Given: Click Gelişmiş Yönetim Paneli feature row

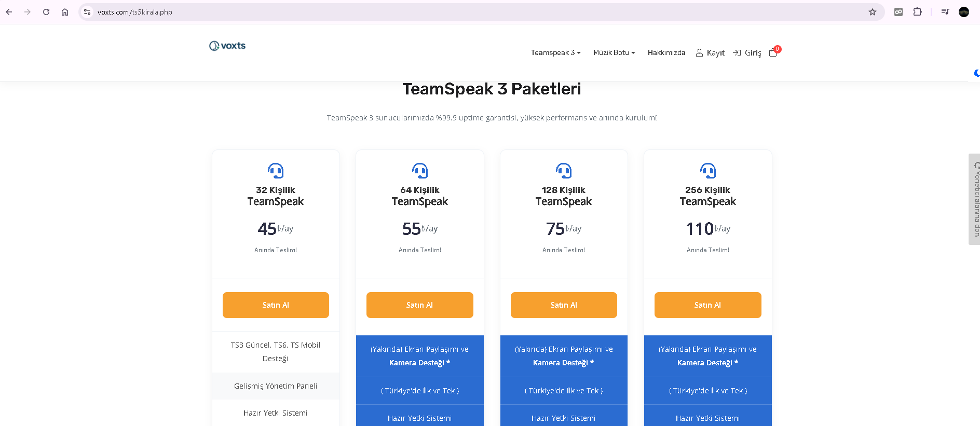Looking at the screenshot, I should tap(276, 386).
